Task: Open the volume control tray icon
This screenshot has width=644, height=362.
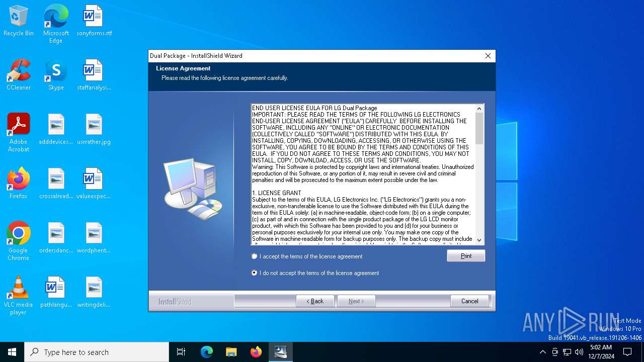Action: (x=579, y=352)
